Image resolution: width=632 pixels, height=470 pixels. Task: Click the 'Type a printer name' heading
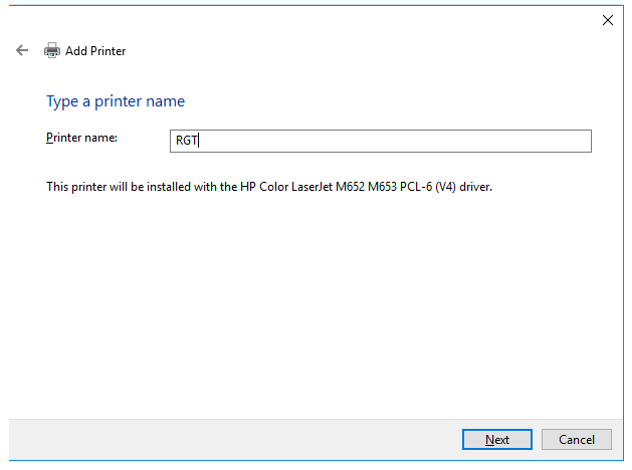coord(115,101)
